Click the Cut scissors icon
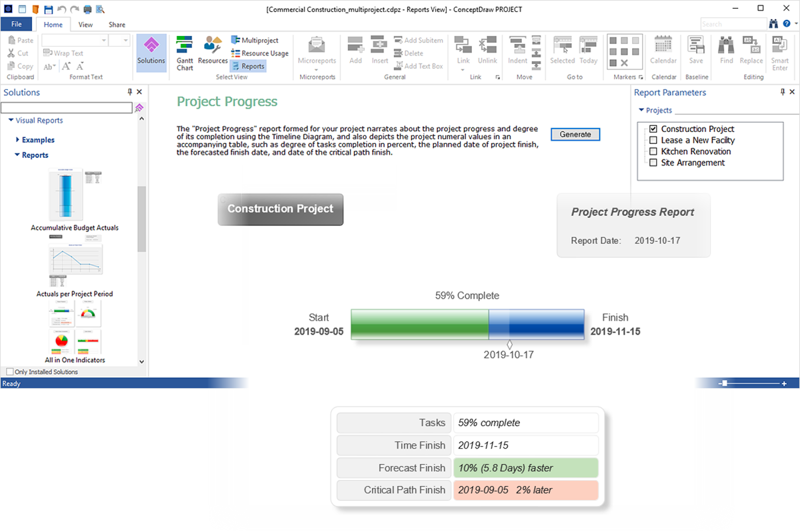The height and width of the screenshot is (532, 800). coord(11,53)
